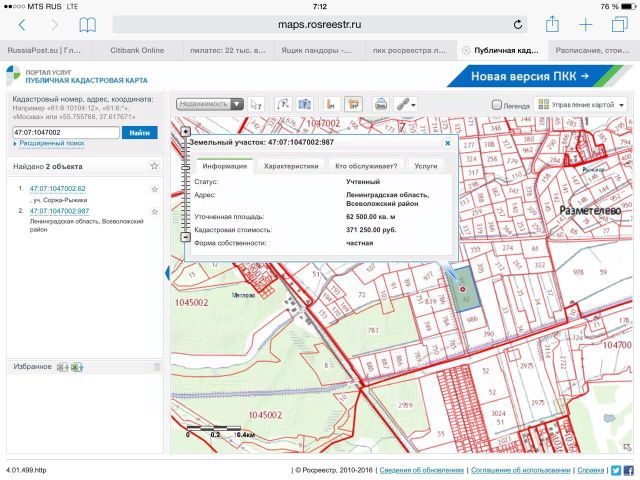This screenshot has height=480, width=640.
Task: Zoom in with the map plus button
Action: pyautogui.click(x=185, y=131)
